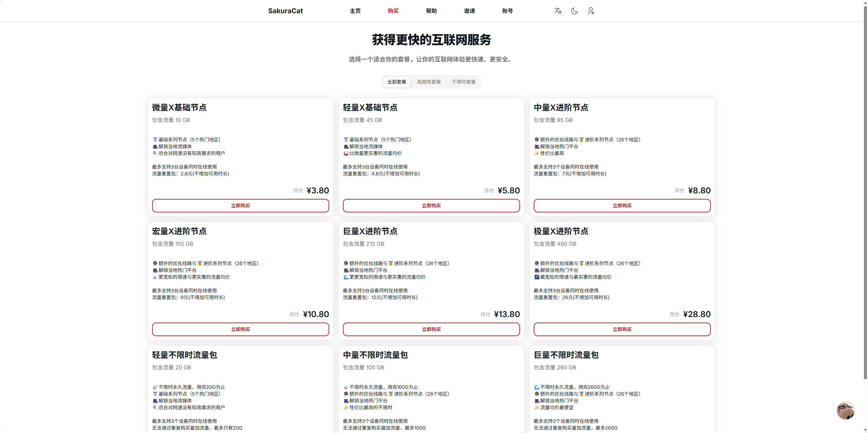868x433 pixels.
Task: Click the scrollbar down arrow
Action: coord(865,430)
